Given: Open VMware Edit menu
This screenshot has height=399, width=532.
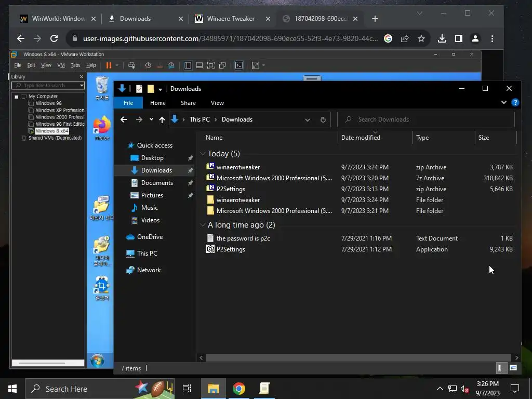Looking at the screenshot, I should 31,65.
